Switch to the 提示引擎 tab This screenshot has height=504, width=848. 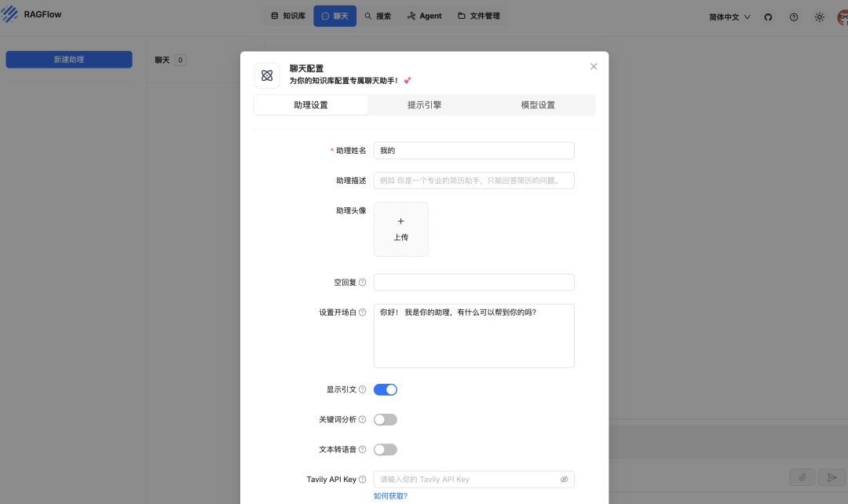click(424, 104)
